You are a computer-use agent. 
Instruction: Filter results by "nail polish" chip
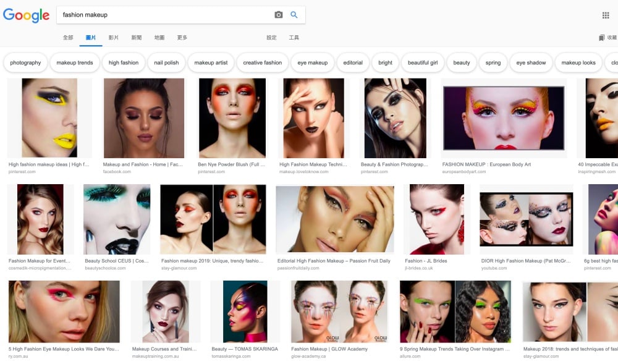coord(166,62)
